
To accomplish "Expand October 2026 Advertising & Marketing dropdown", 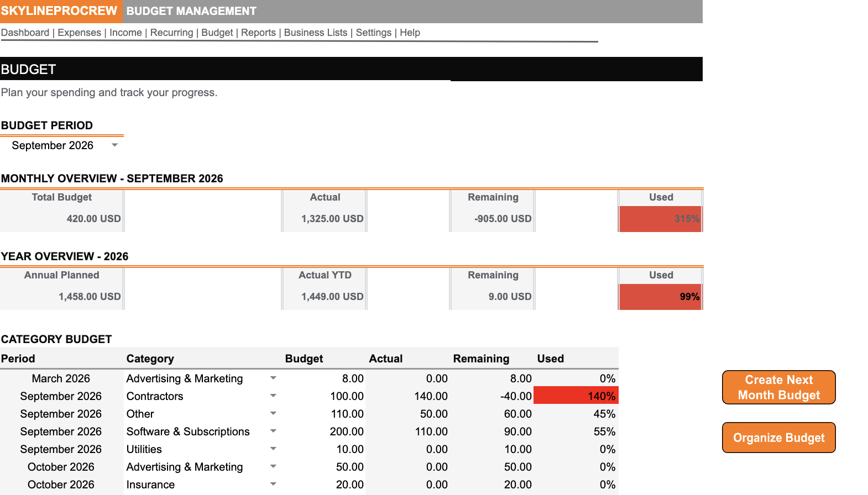I will coord(273,467).
